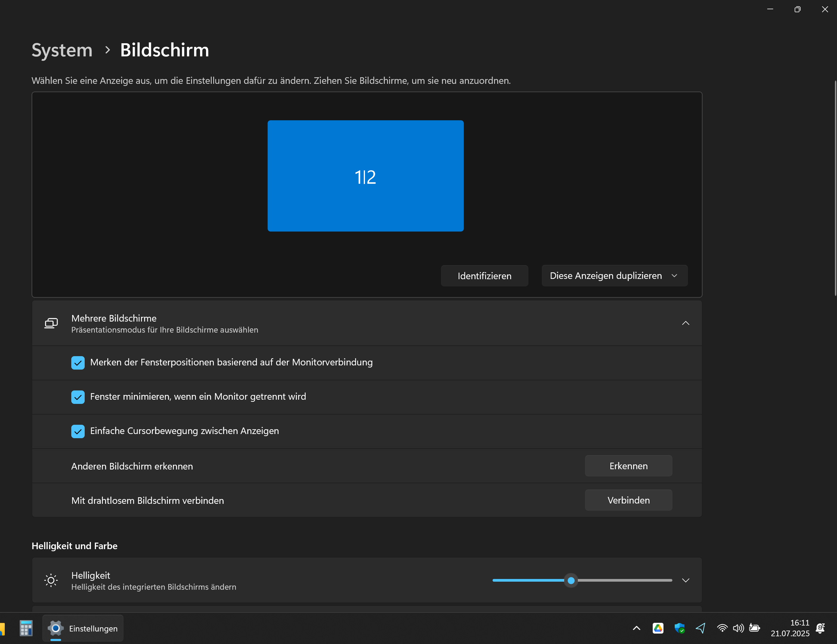Open the Calculator taskbar icon
The image size is (837, 644).
click(x=26, y=628)
